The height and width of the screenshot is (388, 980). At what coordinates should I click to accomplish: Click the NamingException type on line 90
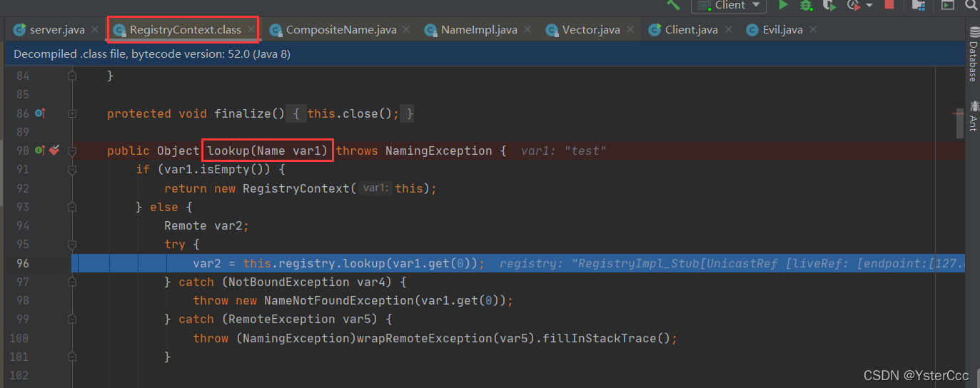pyautogui.click(x=438, y=150)
